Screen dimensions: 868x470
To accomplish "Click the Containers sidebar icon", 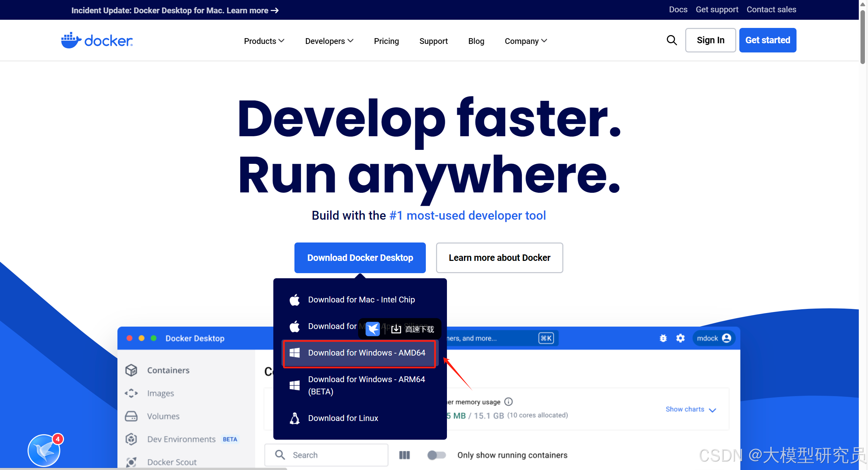I will coord(131,370).
